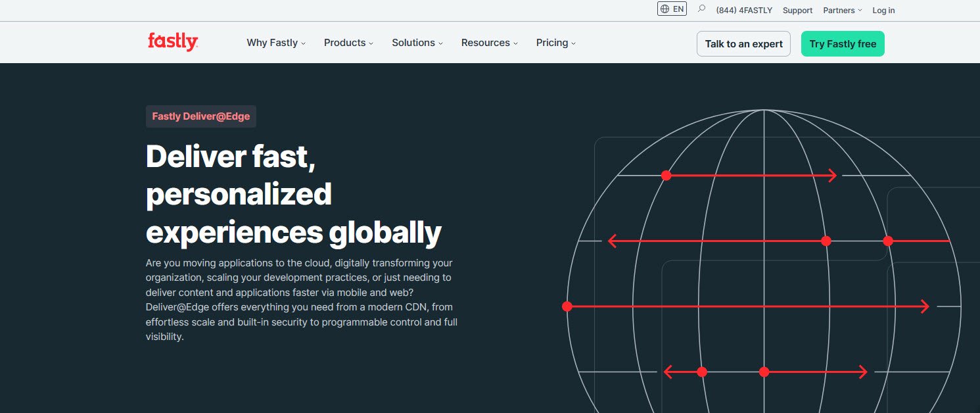The height and width of the screenshot is (413, 980).
Task: Click the Fastly logo
Action: pyautogui.click(x=173, y=42)
